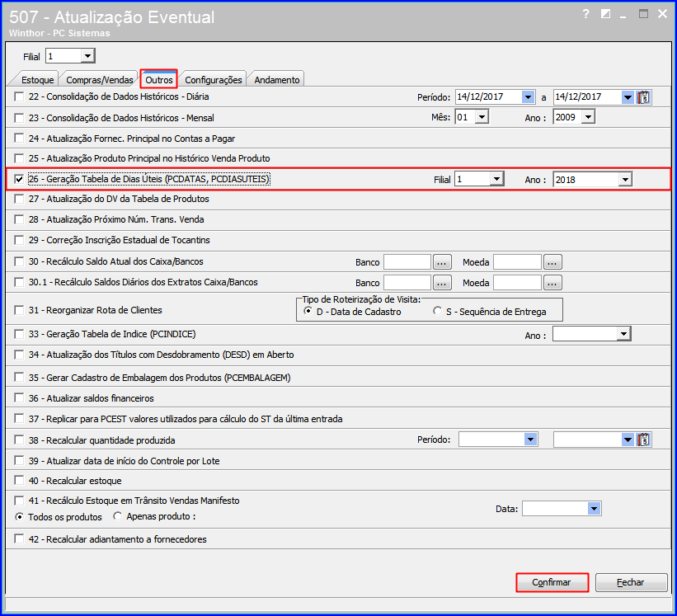
Task: Select the Outros tab
Action: tap(159, 79)
